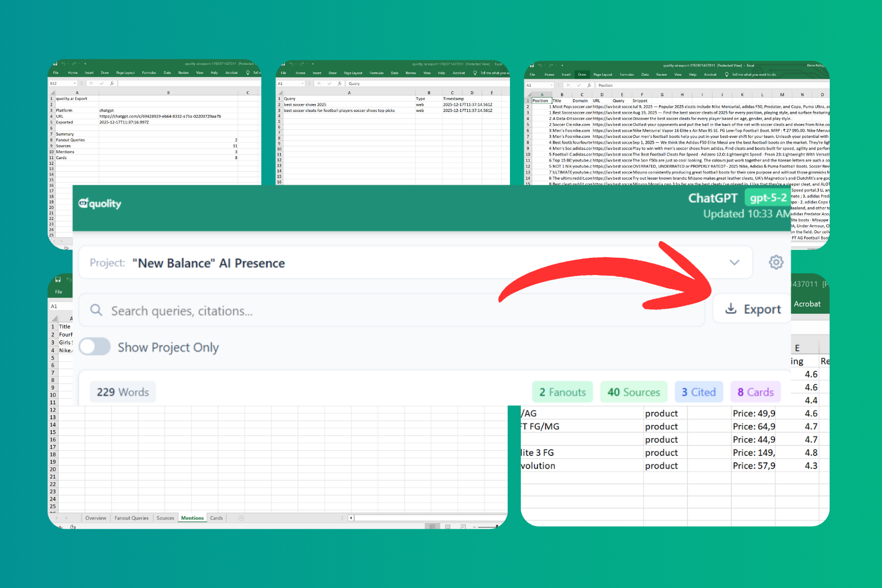Select the 40 Sources chip
The width and height of the screenshot is (882, 588).
633,392
